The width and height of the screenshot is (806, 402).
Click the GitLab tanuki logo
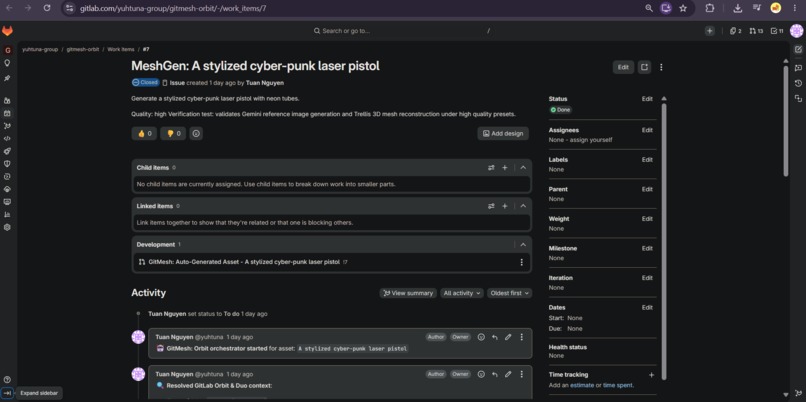[7, 31]
